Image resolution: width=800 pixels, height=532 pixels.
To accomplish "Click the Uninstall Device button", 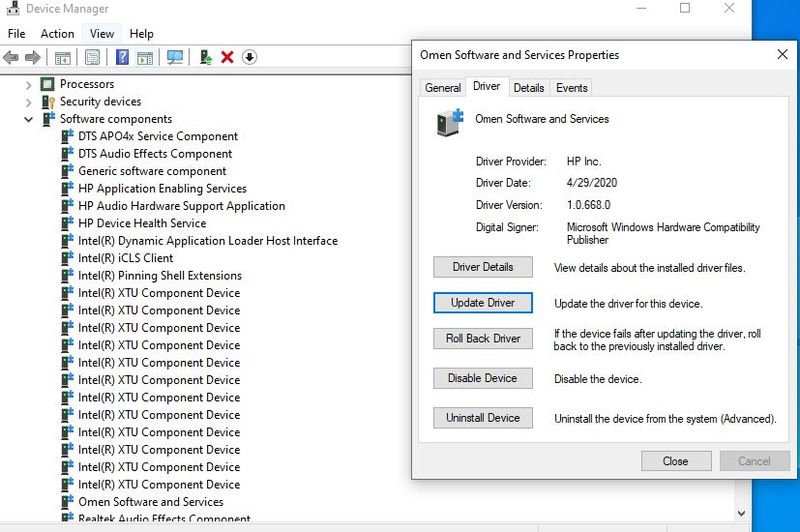I will click(x=483, y=418).
